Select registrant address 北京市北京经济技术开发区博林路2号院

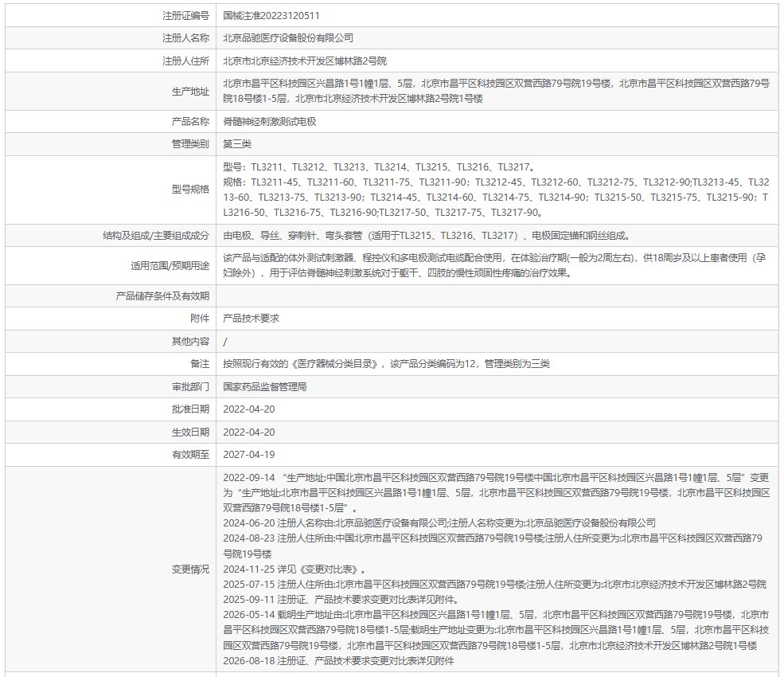click(x=305, y=61)
